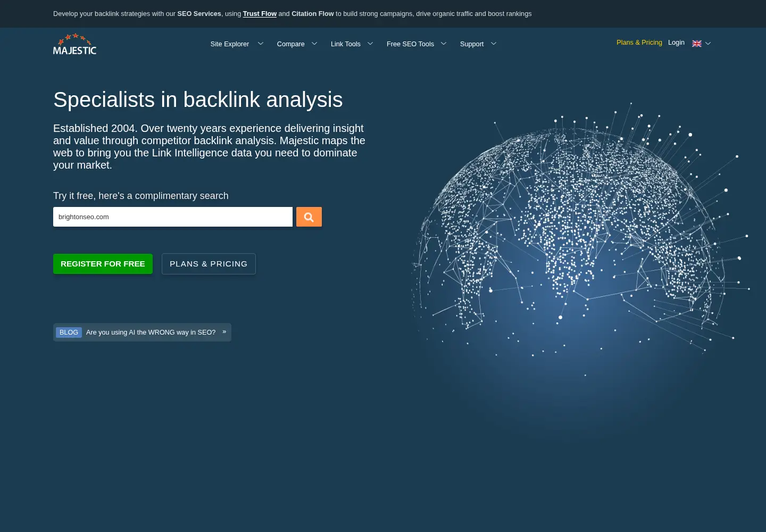Open the language selector chevron

708,44
